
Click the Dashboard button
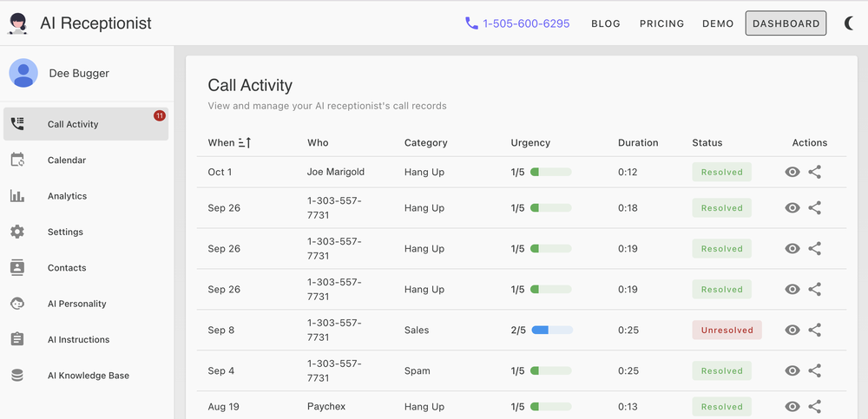pos(786,23)
